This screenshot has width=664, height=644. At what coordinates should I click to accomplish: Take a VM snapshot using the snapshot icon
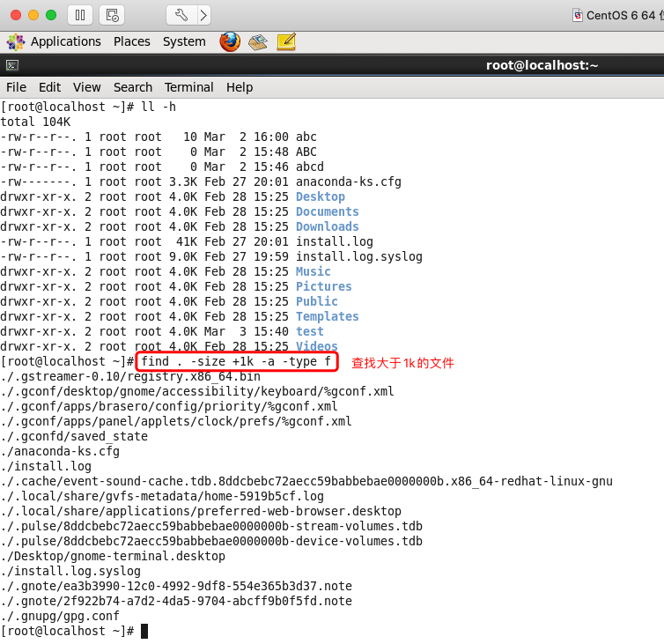pos(112,15)
